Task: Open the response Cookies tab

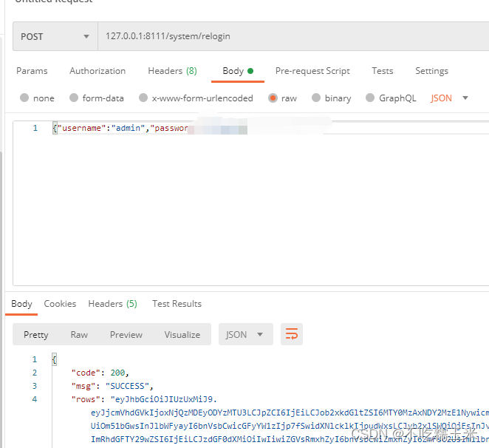Action: pos(60,303)
